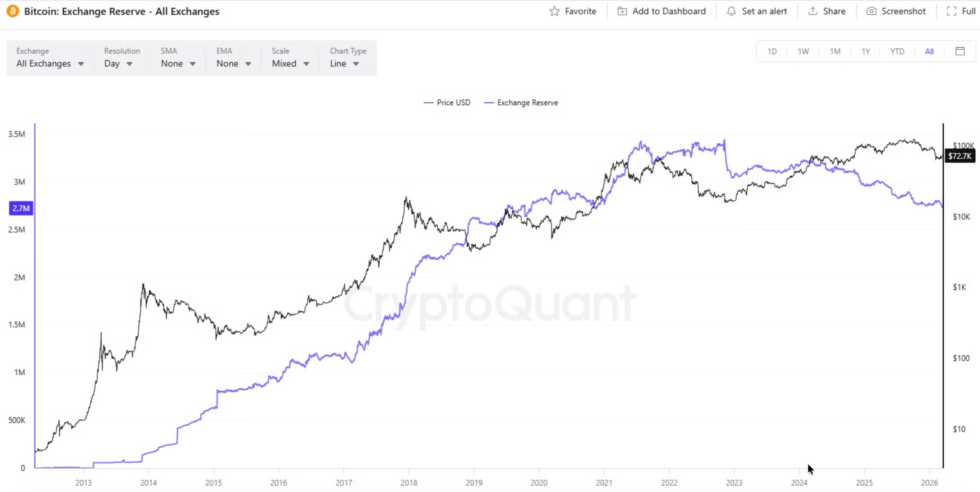
Task: Expand the Exchange dropdown
Action: [50, 63]
